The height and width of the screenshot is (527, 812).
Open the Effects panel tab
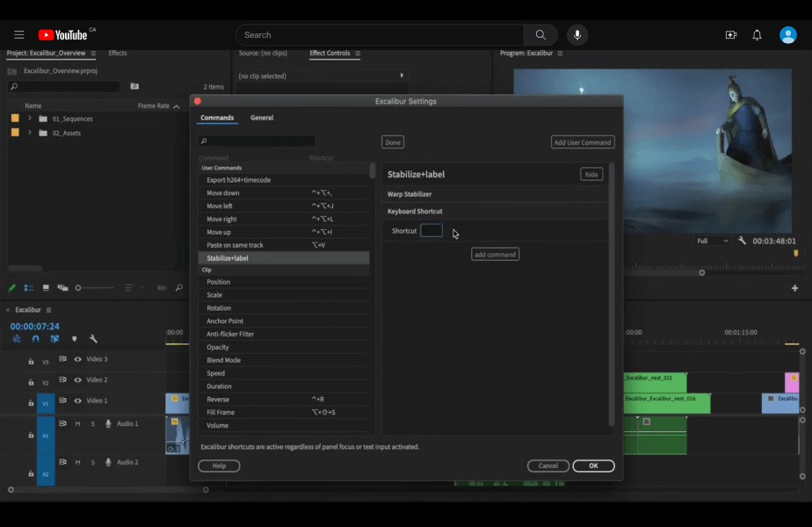coord(118,53)
